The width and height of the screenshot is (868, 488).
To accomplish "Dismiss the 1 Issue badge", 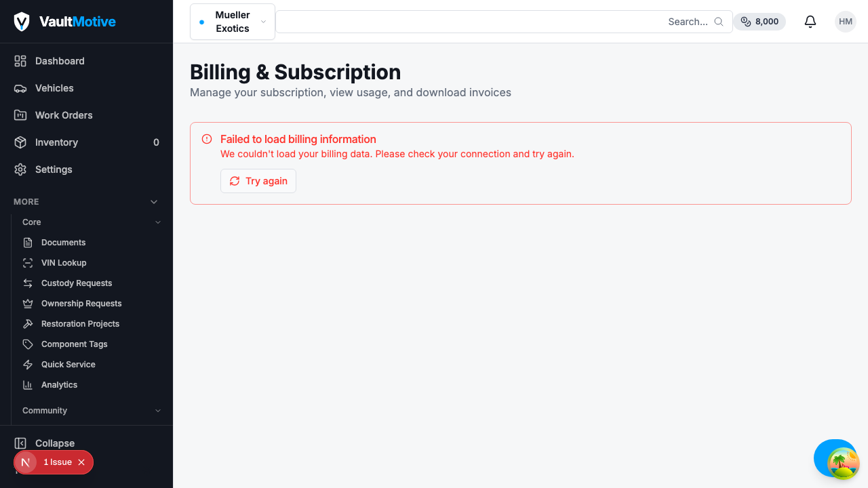I will [x=81, y=462].
